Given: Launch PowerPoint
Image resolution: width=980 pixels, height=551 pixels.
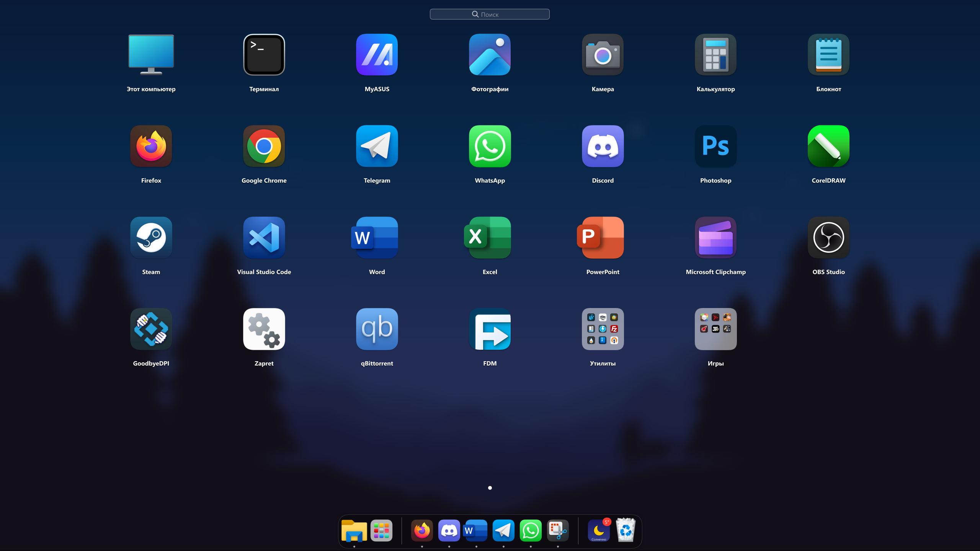Looking at the screenshot, I should pyautogui.click(x=601, y=238).
